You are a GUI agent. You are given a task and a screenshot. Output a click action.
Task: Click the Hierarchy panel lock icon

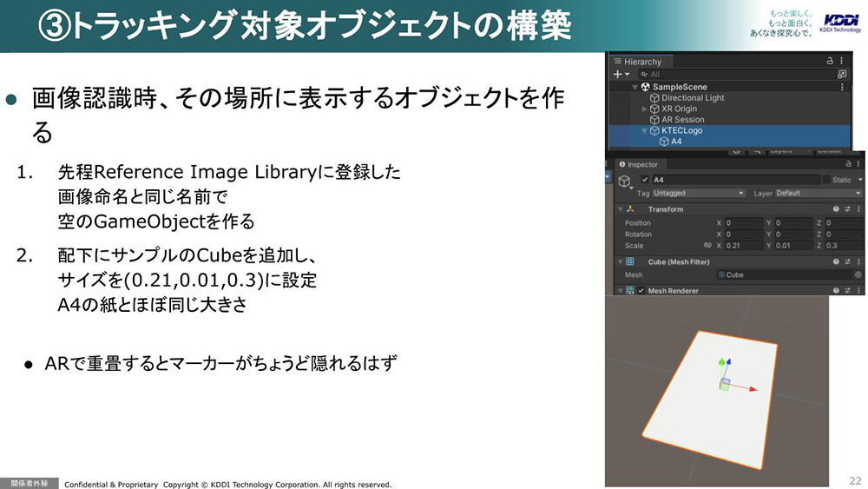pos(831,62)
